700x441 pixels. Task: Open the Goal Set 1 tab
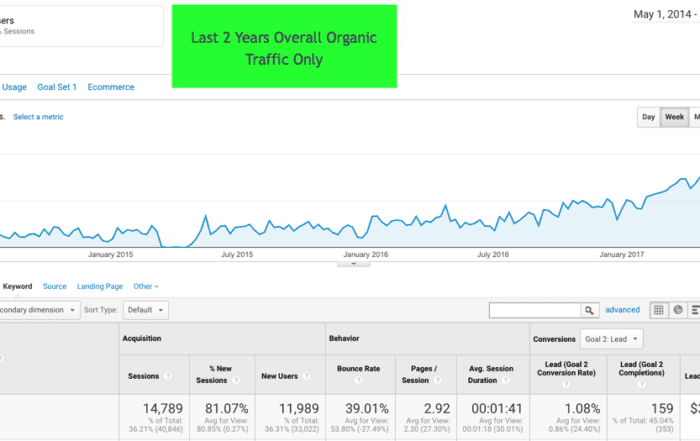point(57,87)
